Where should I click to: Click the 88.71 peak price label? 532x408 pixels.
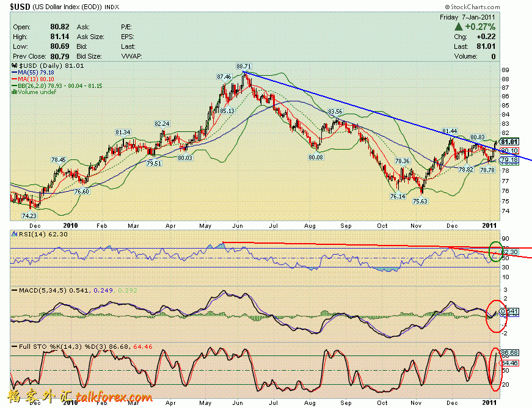pyautogui.click(x=244, y=66)
